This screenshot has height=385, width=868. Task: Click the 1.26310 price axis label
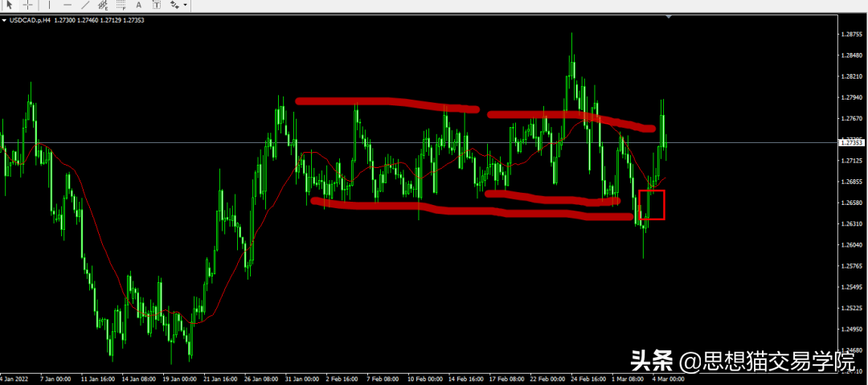851,224
